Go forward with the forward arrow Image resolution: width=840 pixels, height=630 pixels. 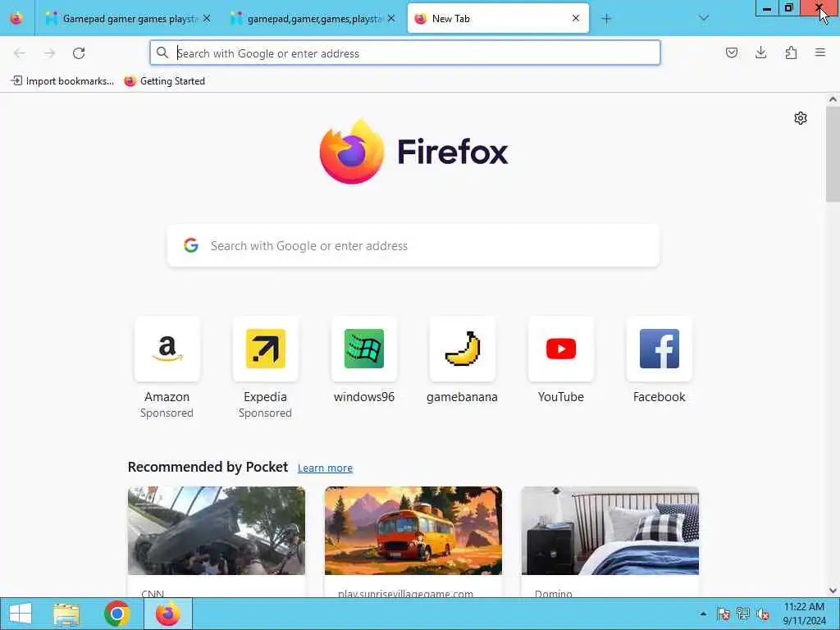click(x=49, y=53)
